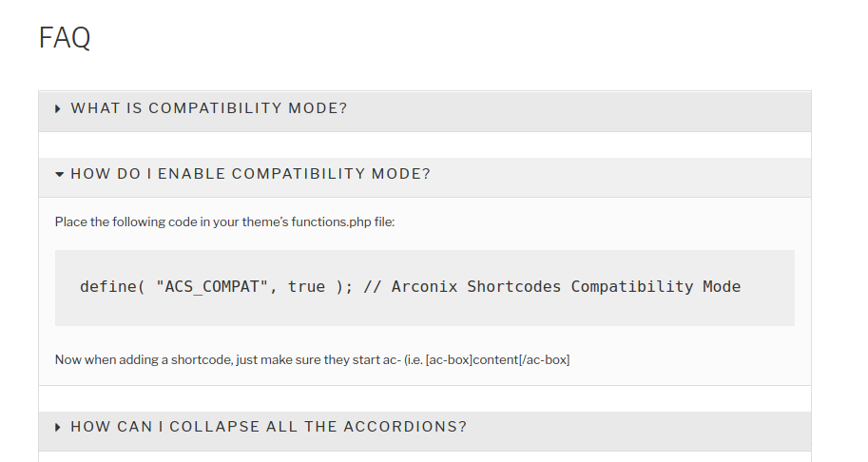868x462 pixels.
Task: Expand the arrow beside 'What is Compatibility Mode?'
Action: tap(59, 108)
